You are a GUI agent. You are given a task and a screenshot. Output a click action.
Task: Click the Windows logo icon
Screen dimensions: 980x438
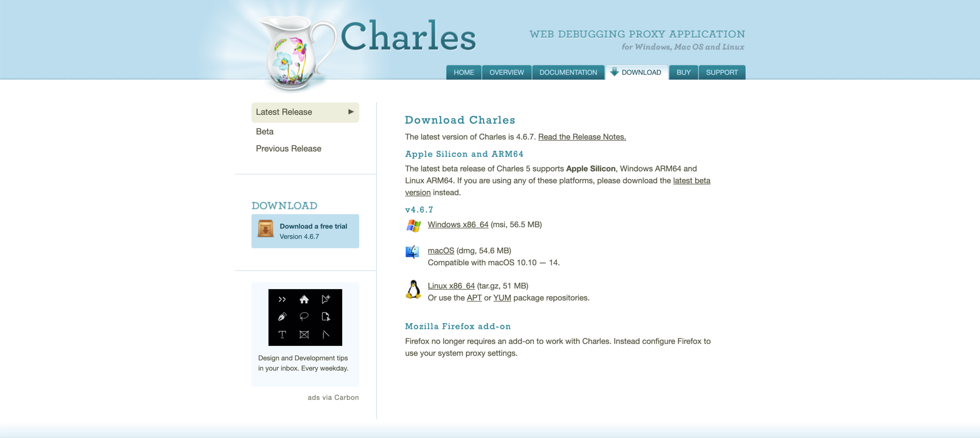point(414,226)
